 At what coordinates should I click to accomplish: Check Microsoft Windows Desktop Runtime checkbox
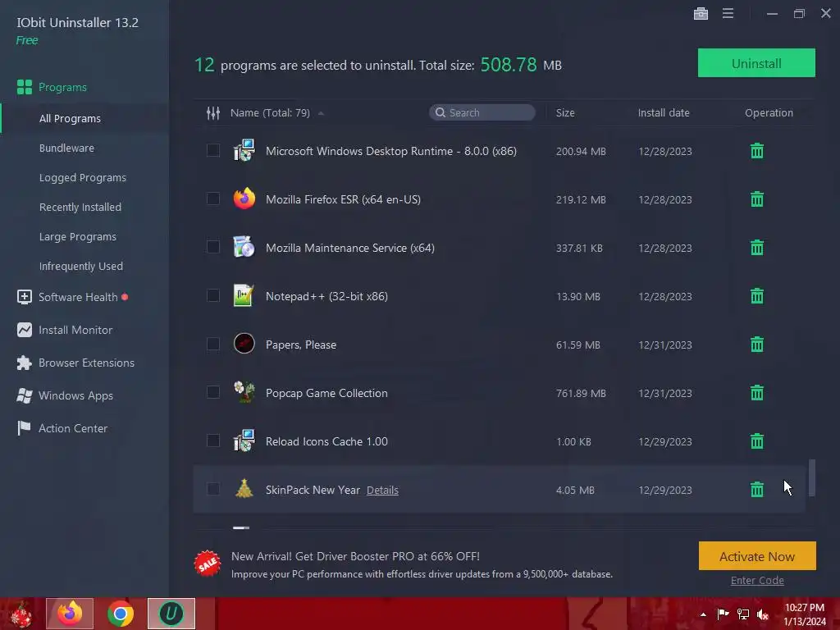(213, 150)
